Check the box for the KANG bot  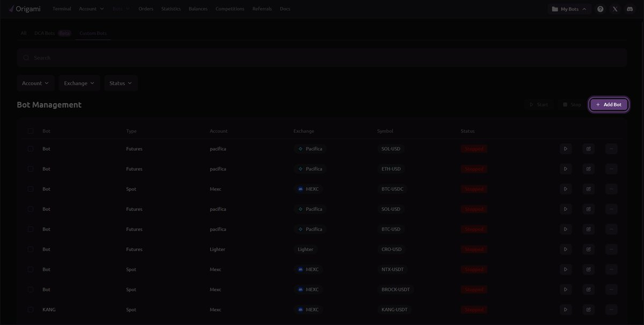pyautogui.click(x=31, y=309)
